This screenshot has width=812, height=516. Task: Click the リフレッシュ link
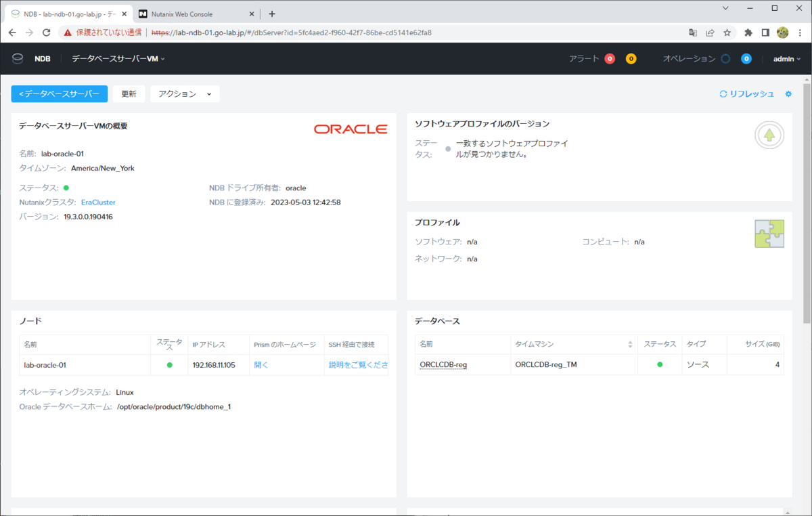click(746, 94)
